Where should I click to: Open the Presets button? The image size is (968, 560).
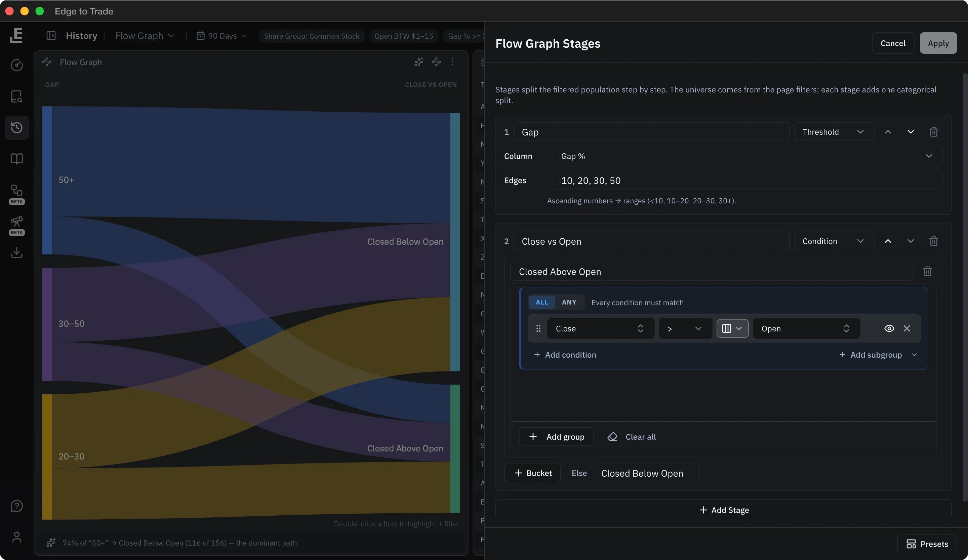[927, 544]
